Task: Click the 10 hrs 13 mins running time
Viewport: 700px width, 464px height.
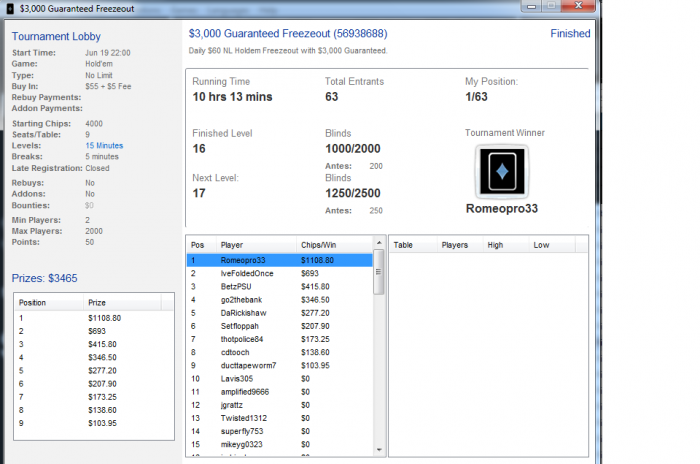Action: (232, 96)
